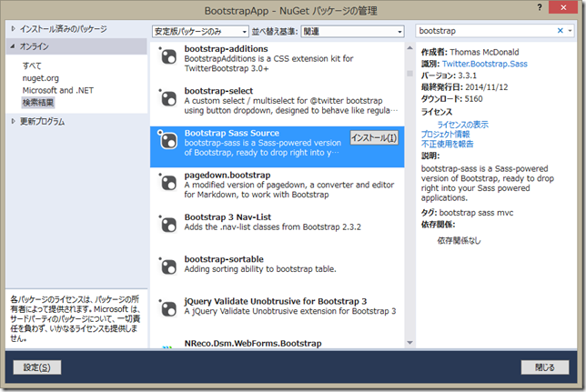Click the 依存関係なし text

tap(460, 241)
